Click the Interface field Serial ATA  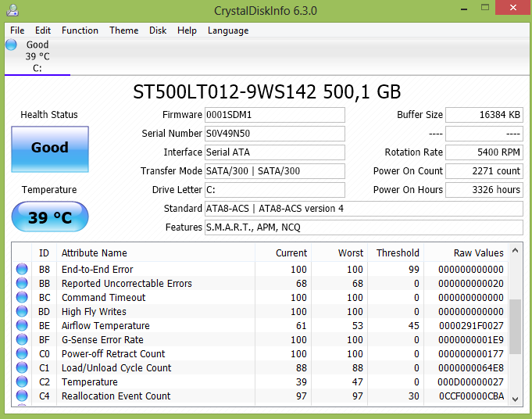[275, 152]
